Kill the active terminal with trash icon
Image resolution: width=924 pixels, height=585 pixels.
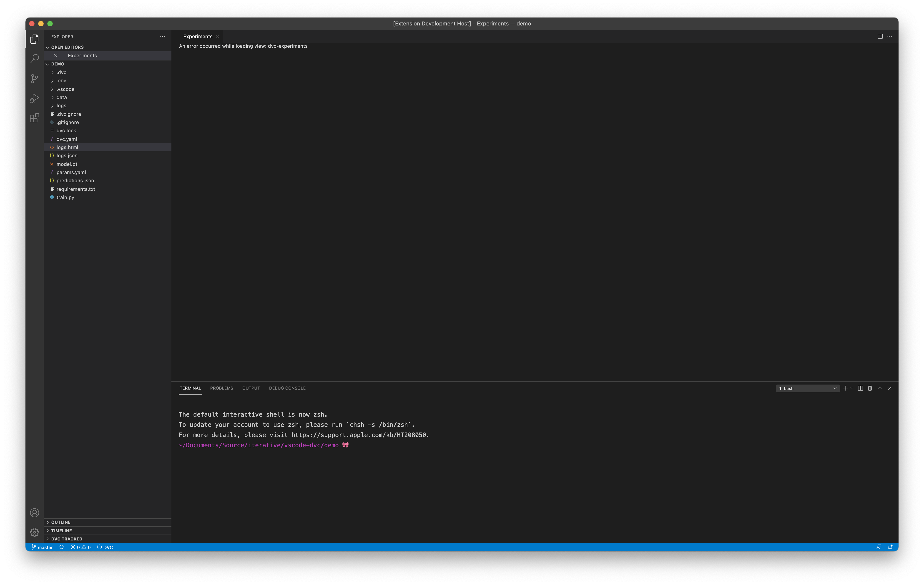pyautogui.click(x=869, y=388)
